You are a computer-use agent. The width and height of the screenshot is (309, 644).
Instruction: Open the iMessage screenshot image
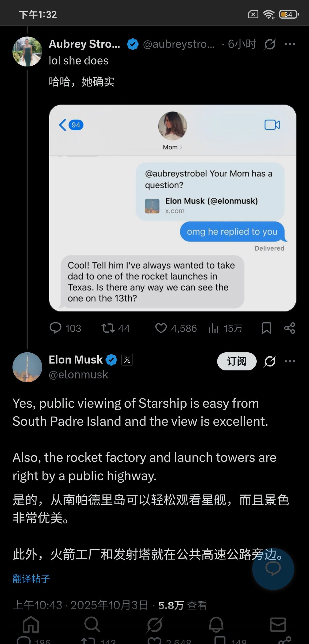pos(173,208)
